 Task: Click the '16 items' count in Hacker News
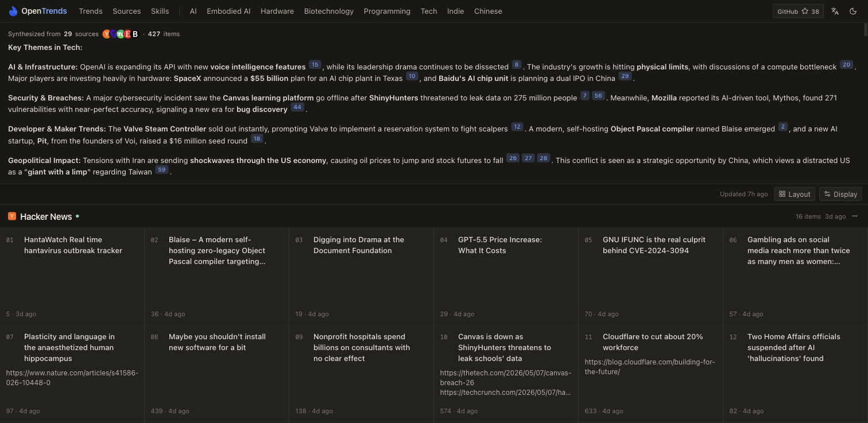(808, 216)
